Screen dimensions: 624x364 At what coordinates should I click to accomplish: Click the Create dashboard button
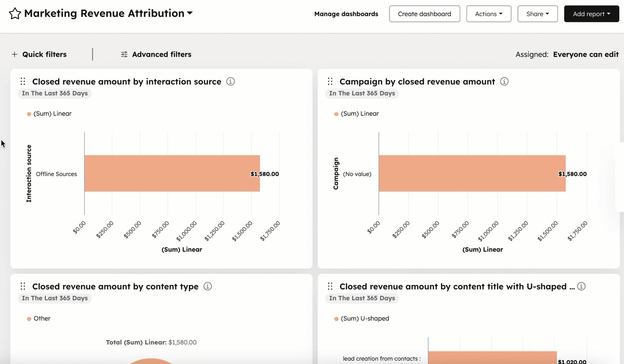pos(424,14)
